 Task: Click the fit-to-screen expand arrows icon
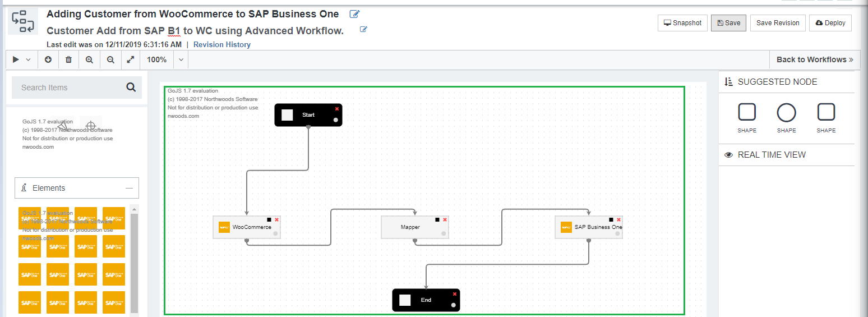131,59
